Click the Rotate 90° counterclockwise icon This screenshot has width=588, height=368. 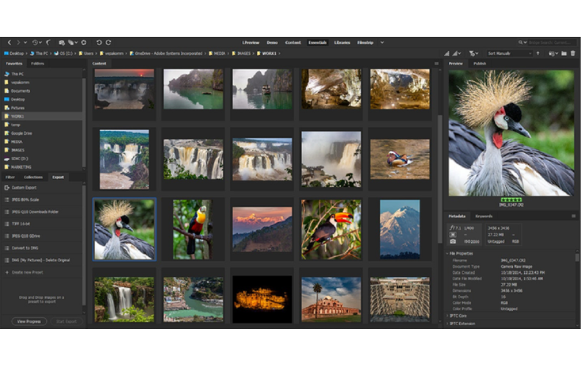(x=98, y=43)
